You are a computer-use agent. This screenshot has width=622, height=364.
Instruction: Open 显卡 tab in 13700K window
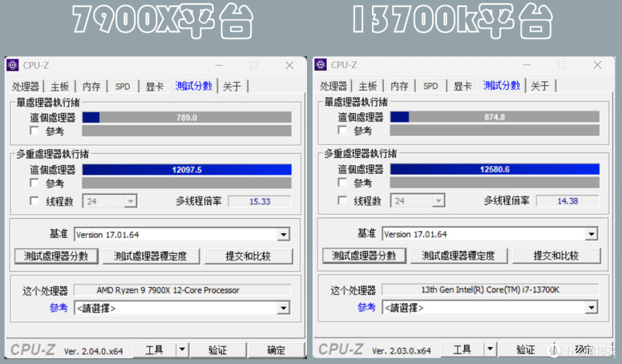click(462, 86)
